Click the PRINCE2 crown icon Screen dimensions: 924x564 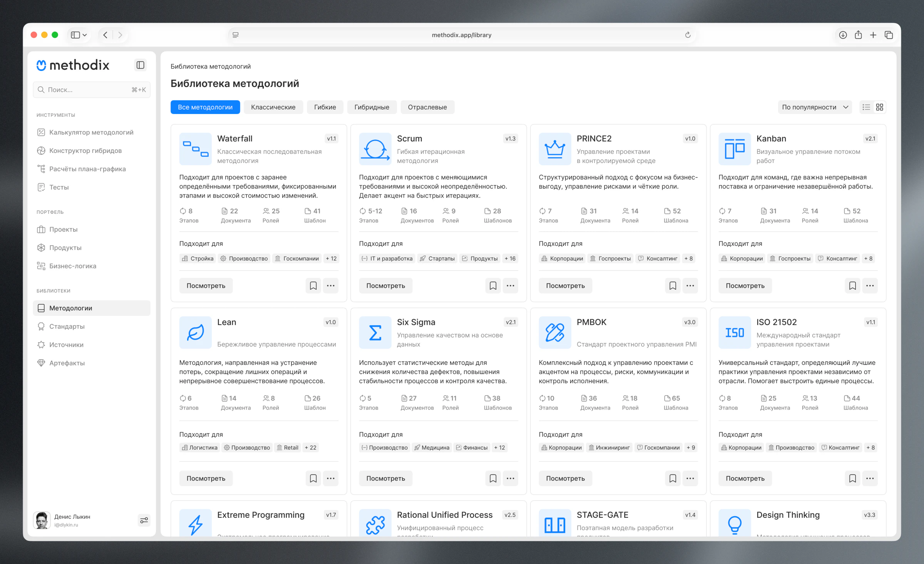pyautogui.click(x=555, y=149)
